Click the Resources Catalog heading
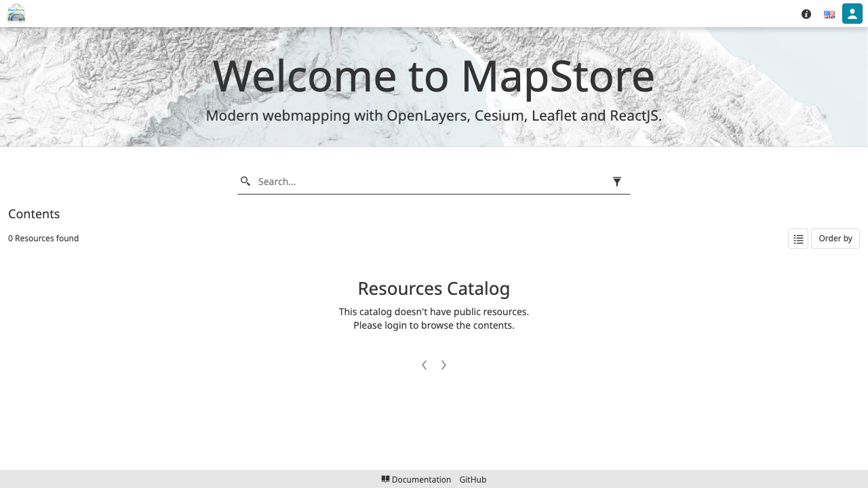The image size is (868, 488). pyautogui.click(x=434, y=289)
